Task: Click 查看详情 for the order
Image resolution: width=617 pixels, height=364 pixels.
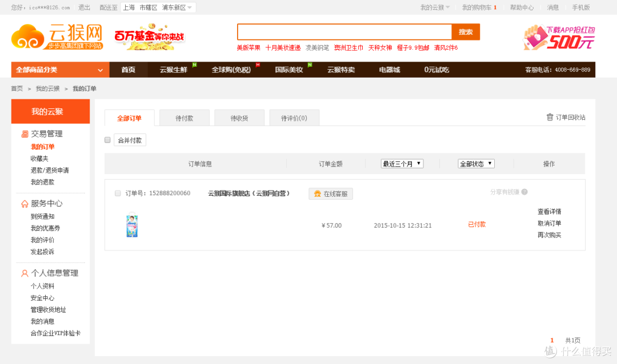Action: pyautogui.click(x=550, y=212)
